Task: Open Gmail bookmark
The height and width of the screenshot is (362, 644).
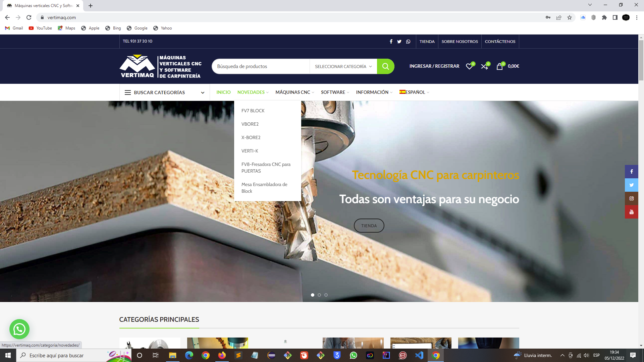Action: point(14,28)
